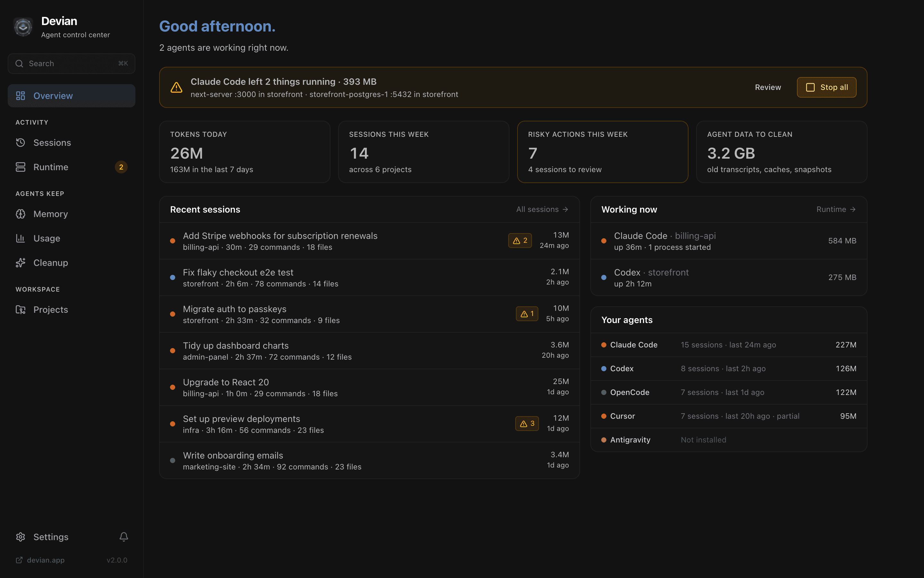Open the Write onboarding emails session
The height and width of the screenshot is (578, 924).
point(369,461)
